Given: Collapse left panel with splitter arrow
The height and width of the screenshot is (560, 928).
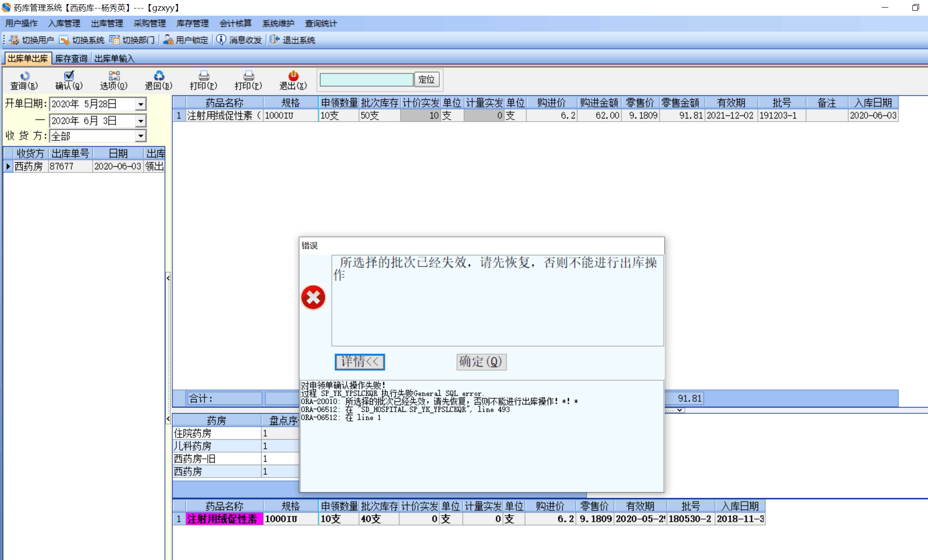Looking at the screenshot, I should pyautogui.click(x=168, y=278).
